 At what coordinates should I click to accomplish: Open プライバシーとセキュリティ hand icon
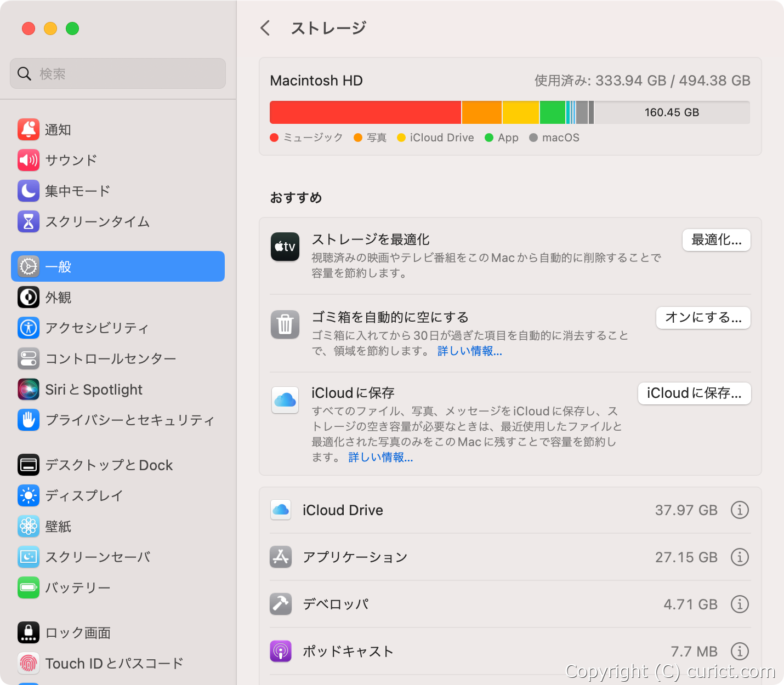[29, 420]
